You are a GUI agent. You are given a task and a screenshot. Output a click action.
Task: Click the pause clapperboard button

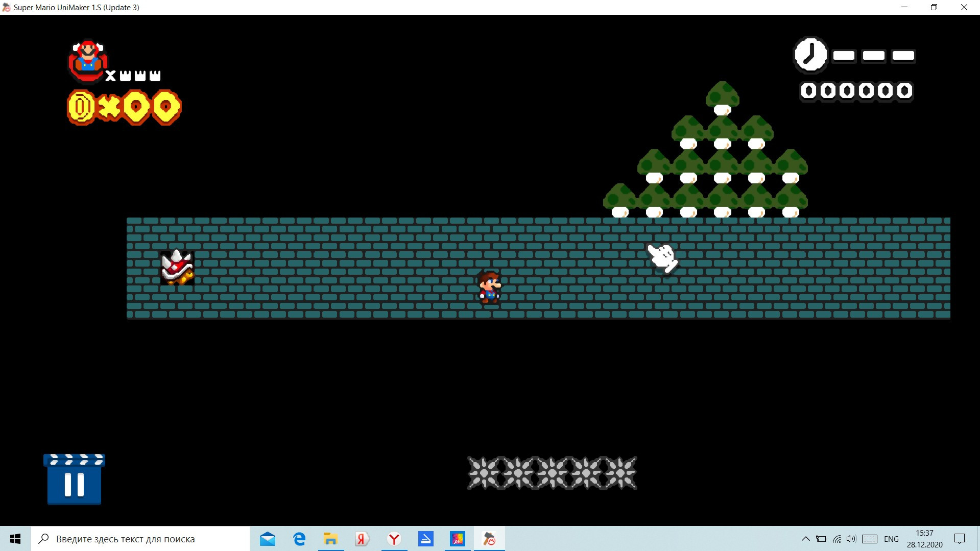tap(74, 479)
